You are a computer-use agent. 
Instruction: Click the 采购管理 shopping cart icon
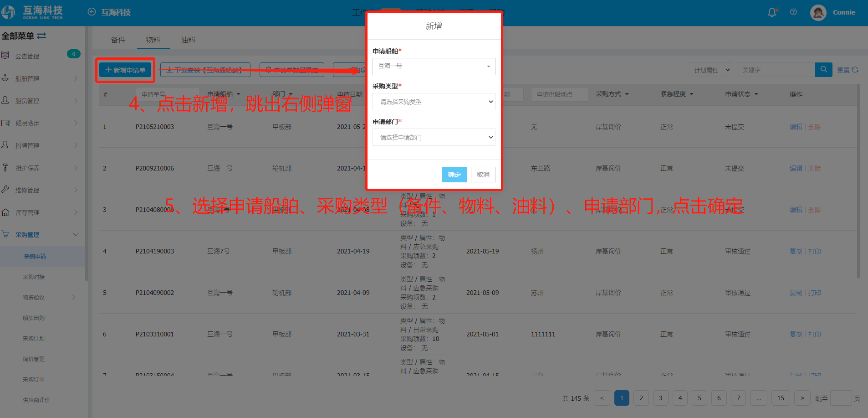(x=5, y=234)
